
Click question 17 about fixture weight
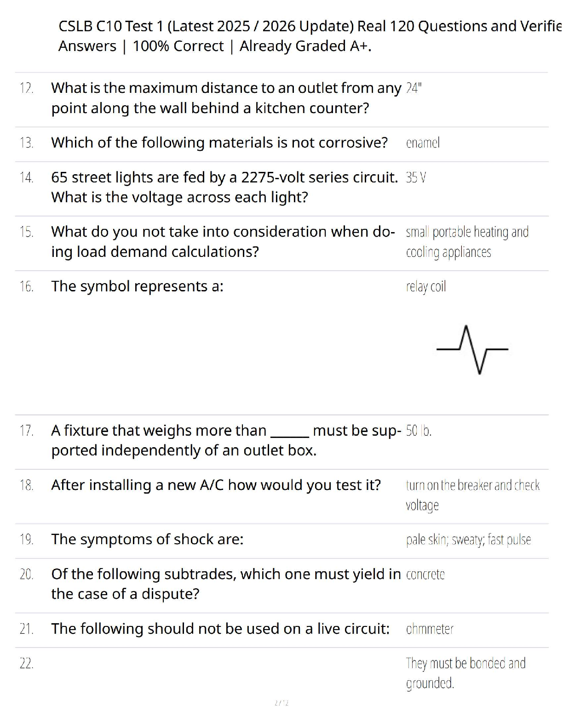tap(226, 440)
